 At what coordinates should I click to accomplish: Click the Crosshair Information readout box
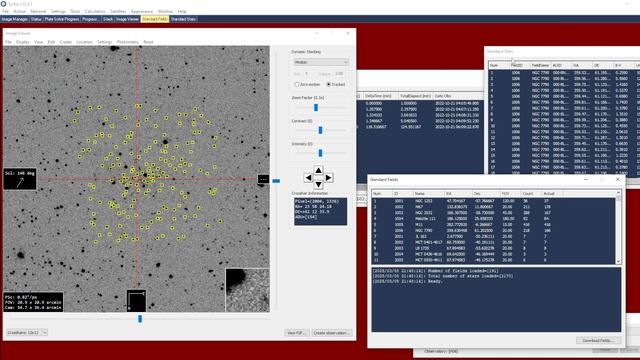click(320, 211)
